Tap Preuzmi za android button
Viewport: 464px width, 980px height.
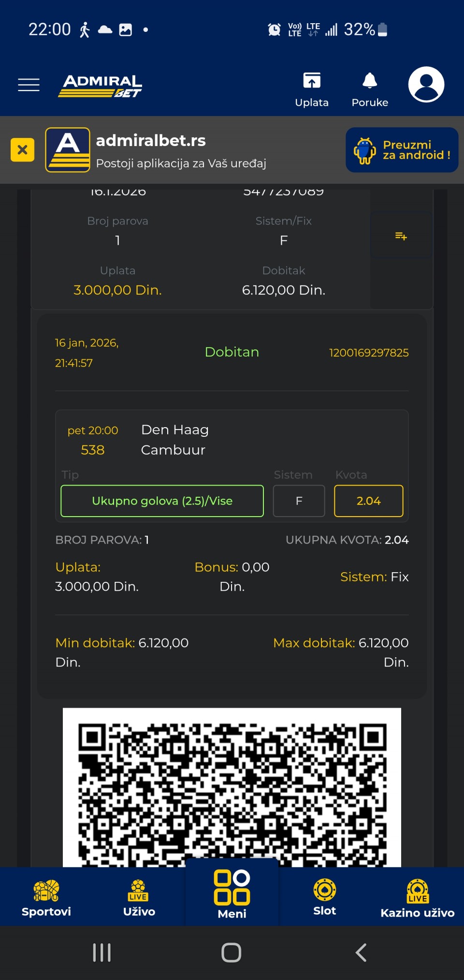click(x=402, y=150)
